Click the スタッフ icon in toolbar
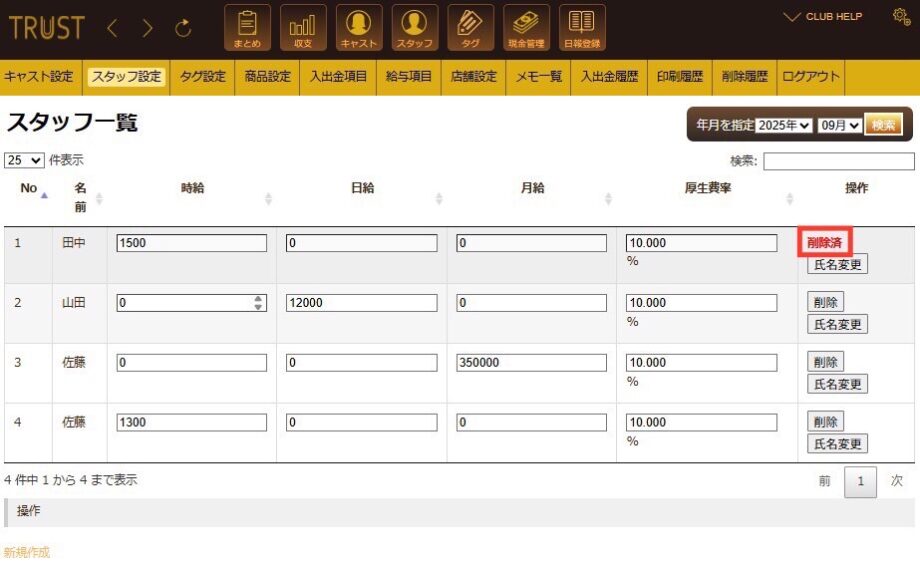920x568 pixels. (414, 28)
